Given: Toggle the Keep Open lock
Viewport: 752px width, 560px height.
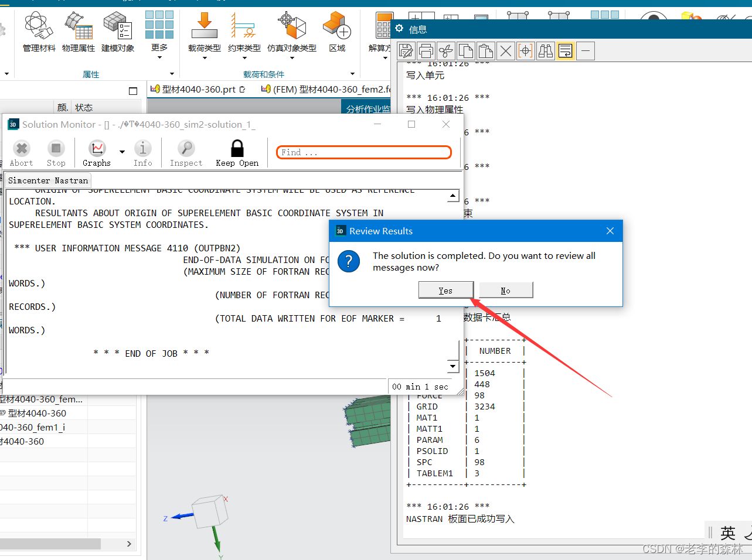Looking at the screenshot, I should click(x=237, y=153).
